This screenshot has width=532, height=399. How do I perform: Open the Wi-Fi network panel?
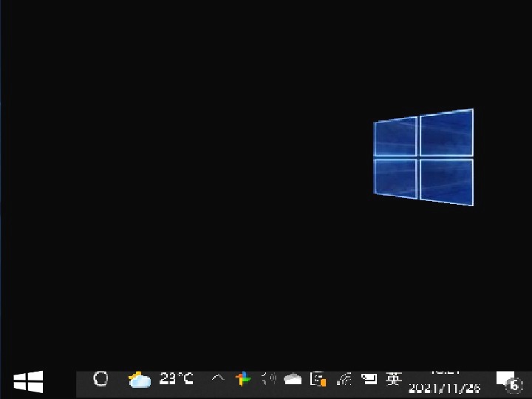344,380
